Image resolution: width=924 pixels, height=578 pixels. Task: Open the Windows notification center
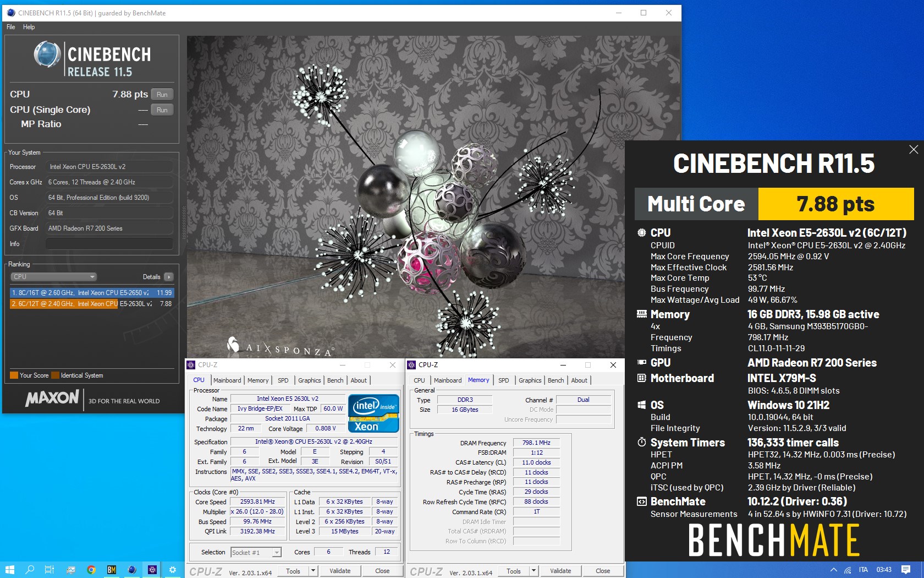click(x=906, y=570)
